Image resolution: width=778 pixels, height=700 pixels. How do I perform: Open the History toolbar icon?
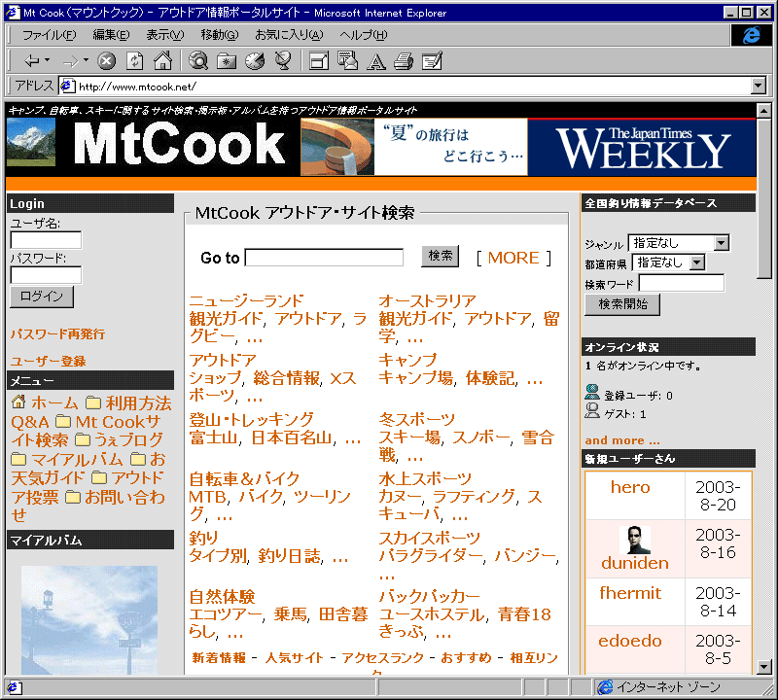[x=255, y=61]
